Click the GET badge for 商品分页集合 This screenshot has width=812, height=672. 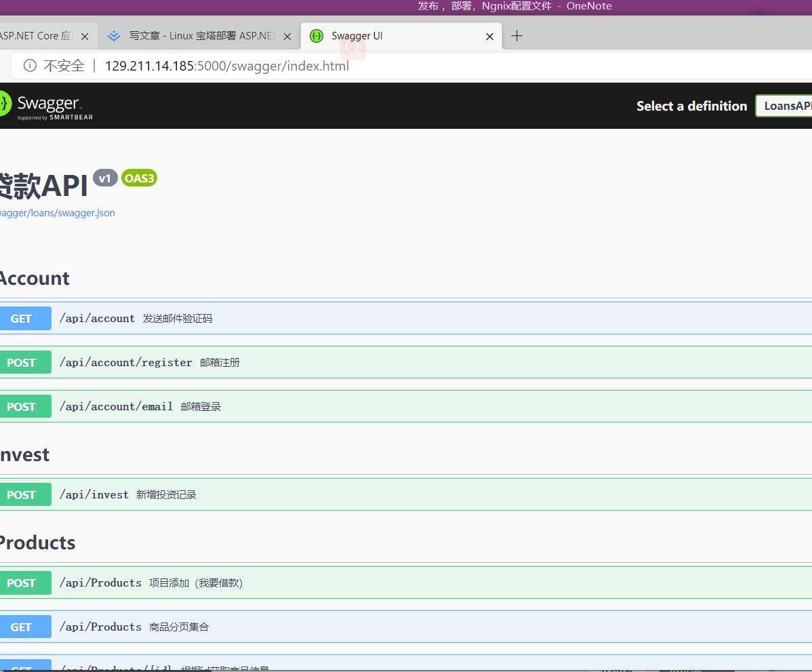pyautogui.click(x=25, y=627)
